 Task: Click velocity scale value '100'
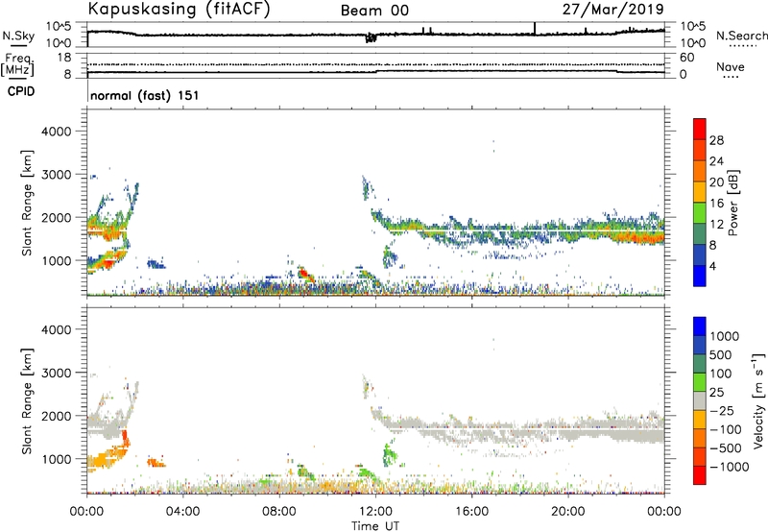[721, 374]
